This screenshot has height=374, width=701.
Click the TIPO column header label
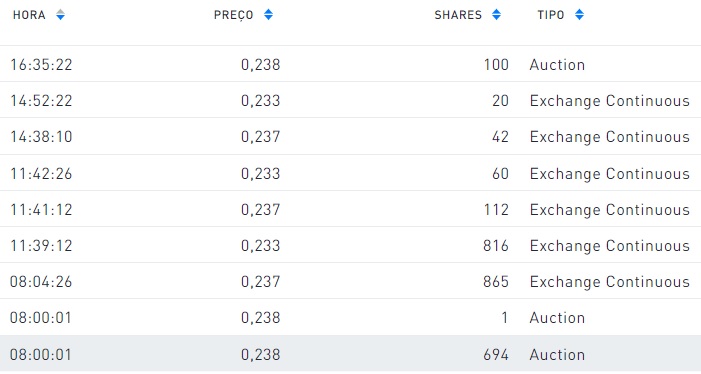pos(551,15)
